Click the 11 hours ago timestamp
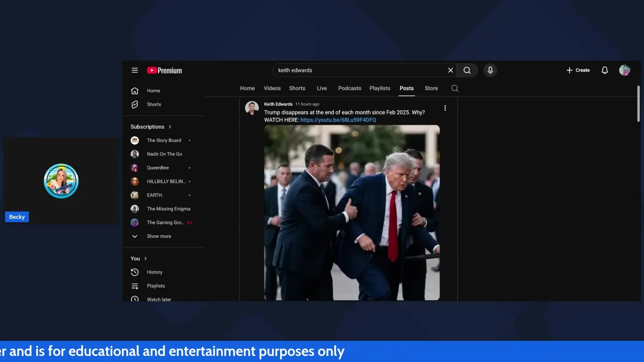Screen dimensions: 644x362 307,104
